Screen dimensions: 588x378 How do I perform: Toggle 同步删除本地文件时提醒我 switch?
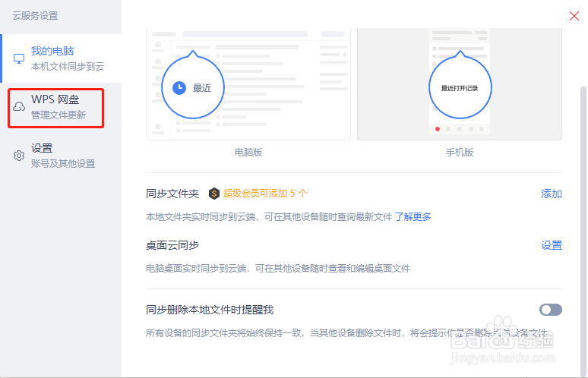tap(551, 310)
